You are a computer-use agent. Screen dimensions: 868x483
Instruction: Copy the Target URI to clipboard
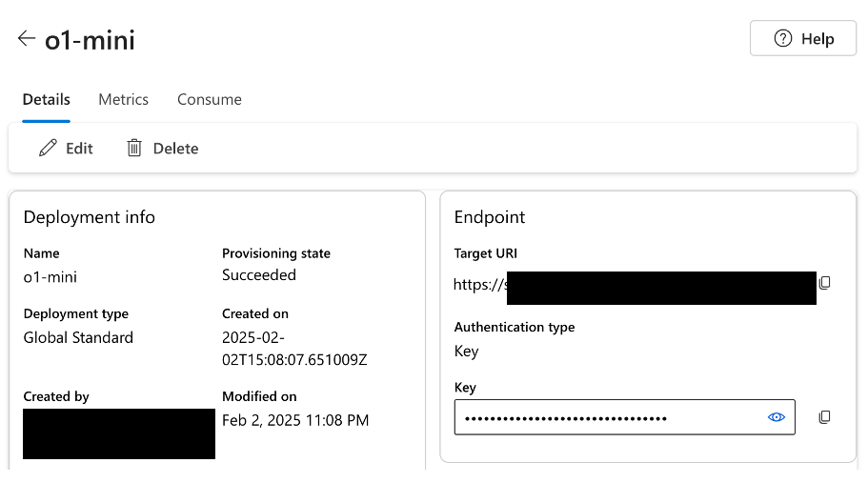pos(825,283)
